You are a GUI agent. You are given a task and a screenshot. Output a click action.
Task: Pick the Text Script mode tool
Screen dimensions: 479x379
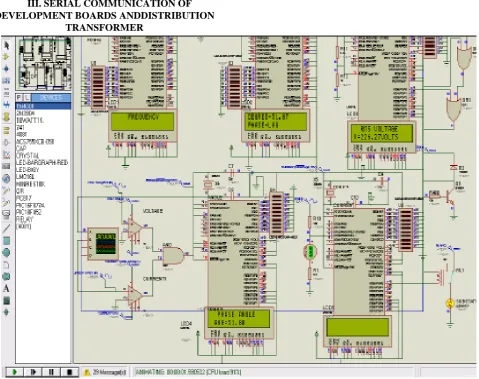tap(6, 93)
